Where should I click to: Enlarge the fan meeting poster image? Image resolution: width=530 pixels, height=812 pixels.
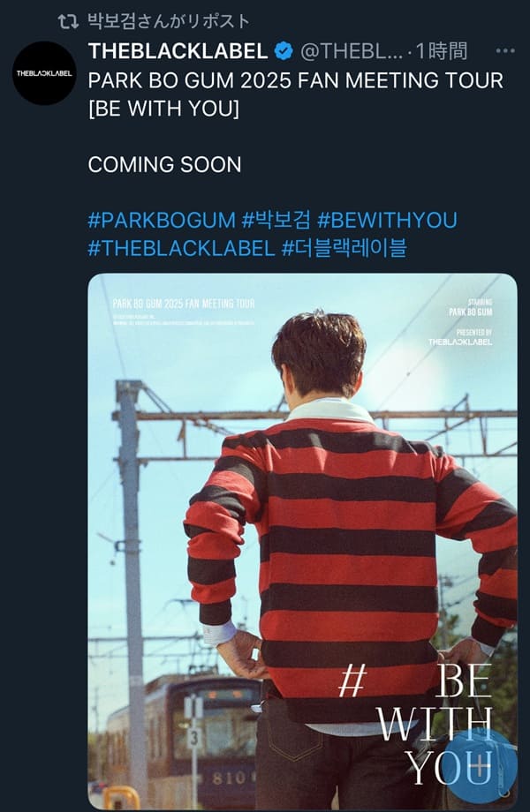pyautogui.click(x=303, y=542)
